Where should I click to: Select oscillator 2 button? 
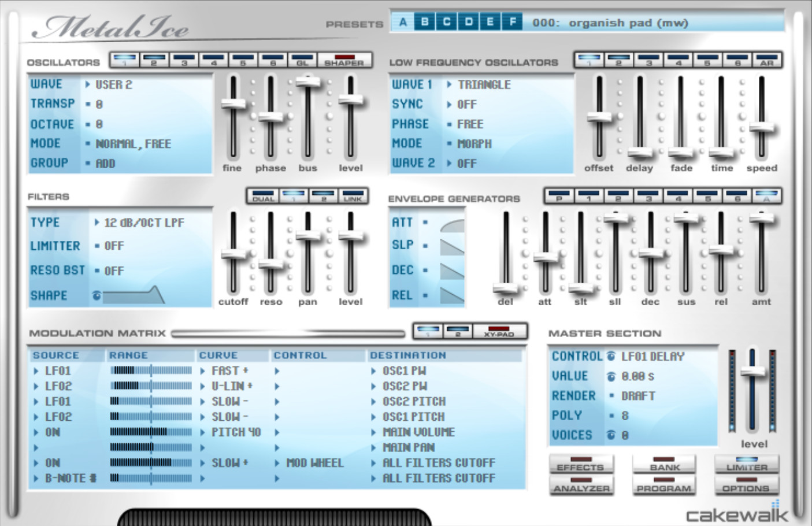pyautogui.click(x=154, y=60)
